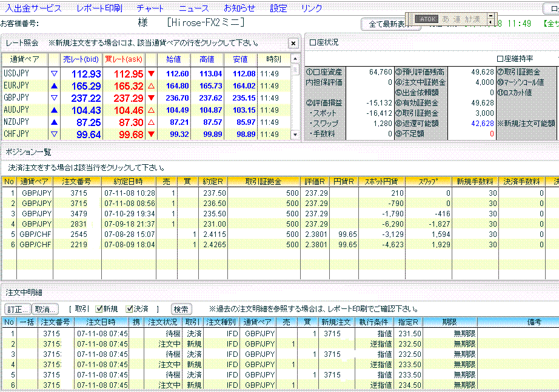
Task: Select order row 4 逆指値 233.50
Action: (x=280, y=365)
